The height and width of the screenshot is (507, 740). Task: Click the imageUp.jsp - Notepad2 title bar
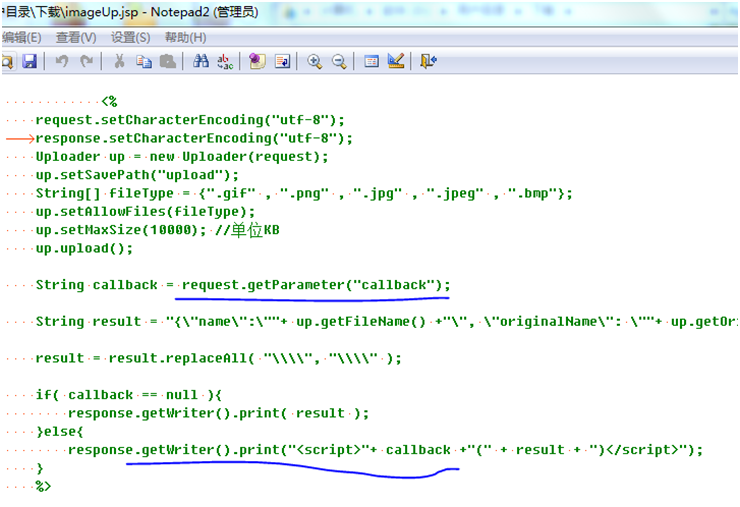point(130,12)
